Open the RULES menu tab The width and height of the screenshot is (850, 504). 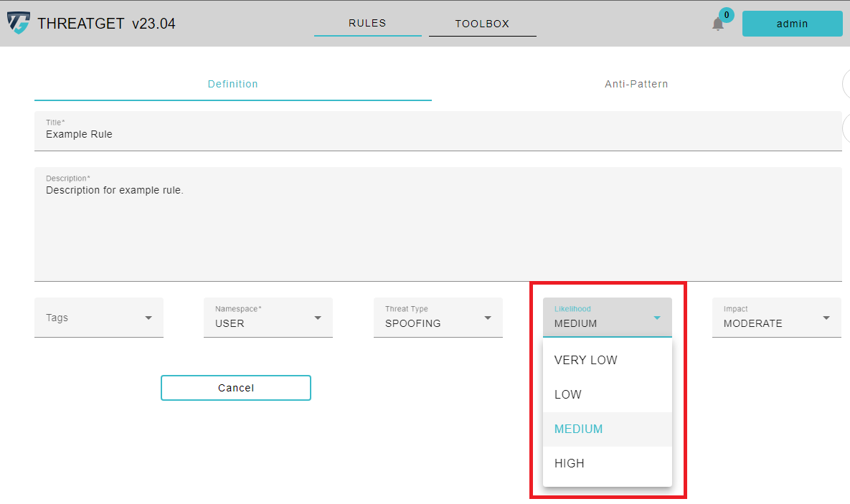pyautogui.click(x=367, y=23)
